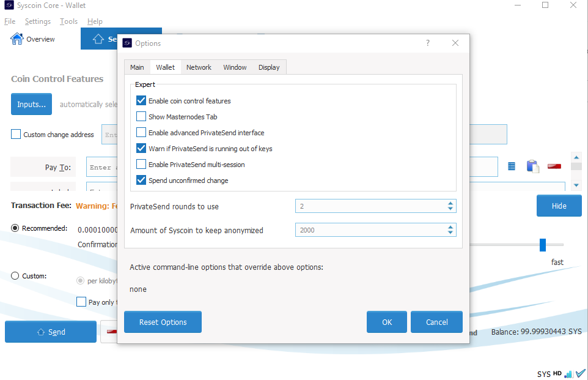Open the Tools menu

pyautogui.click(x=68, y=21)
